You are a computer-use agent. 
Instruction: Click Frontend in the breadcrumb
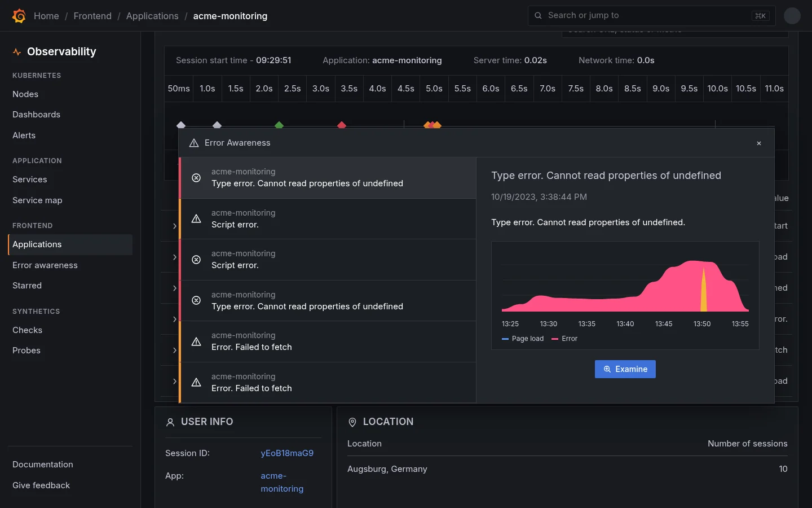coord(92,16)
